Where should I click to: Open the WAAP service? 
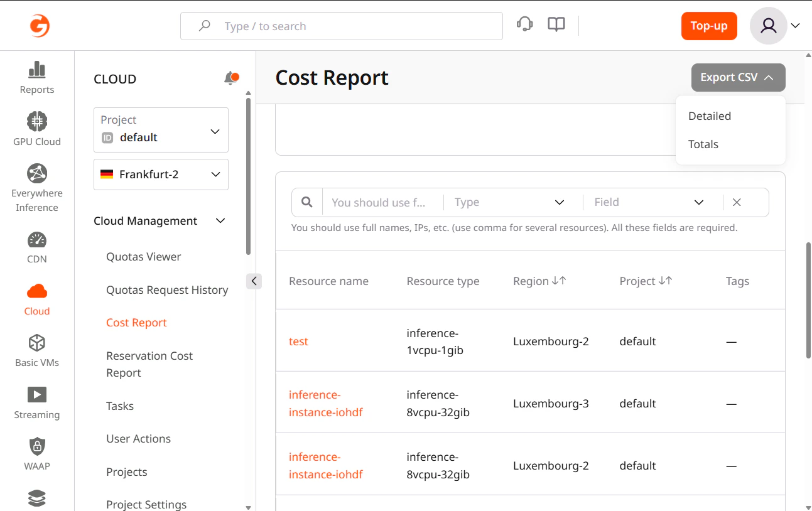[x=36, y=453]
